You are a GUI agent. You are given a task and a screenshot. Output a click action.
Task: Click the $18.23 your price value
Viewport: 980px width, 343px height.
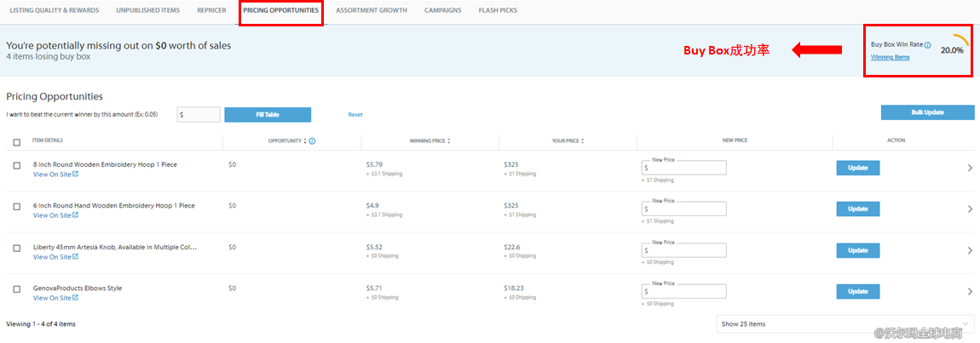[x=514, y=289]
